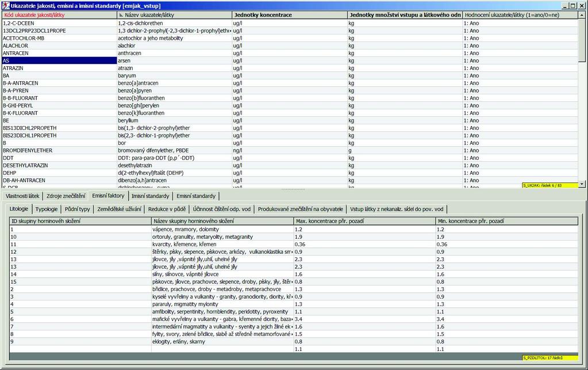Click the Min. koncentrace přír. pozadí header
This screenshot has width=588, height=370.
click(506, 221)
